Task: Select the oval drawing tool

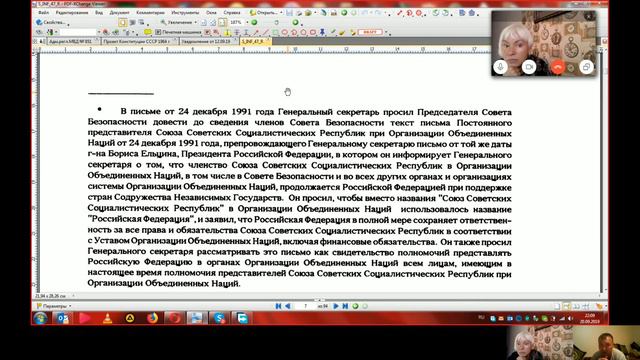Action: pos(285,32)
